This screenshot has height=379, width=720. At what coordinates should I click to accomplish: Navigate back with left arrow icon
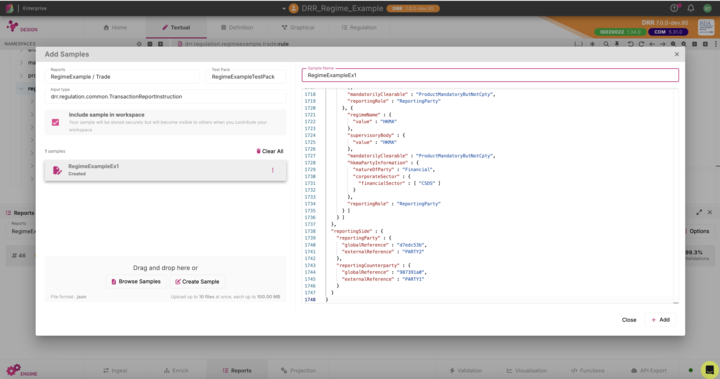[x=652, y=44]
